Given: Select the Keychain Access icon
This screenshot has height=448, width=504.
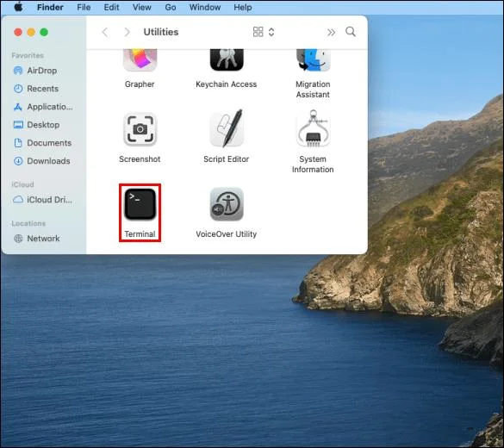Looking at the screenshot, I should tap(227, 60).
